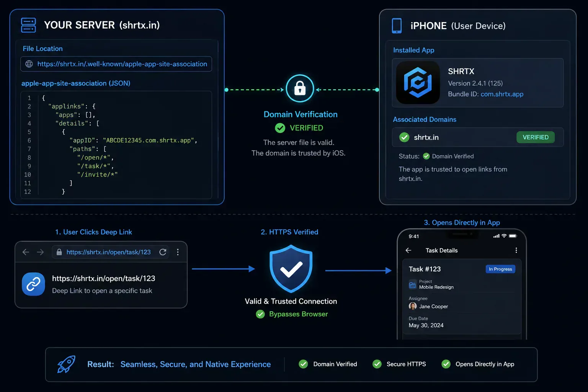The height and width of the screenshot is (392, 588).
Task: Click the "/invite/*" path line
Action: coord(97,175)
